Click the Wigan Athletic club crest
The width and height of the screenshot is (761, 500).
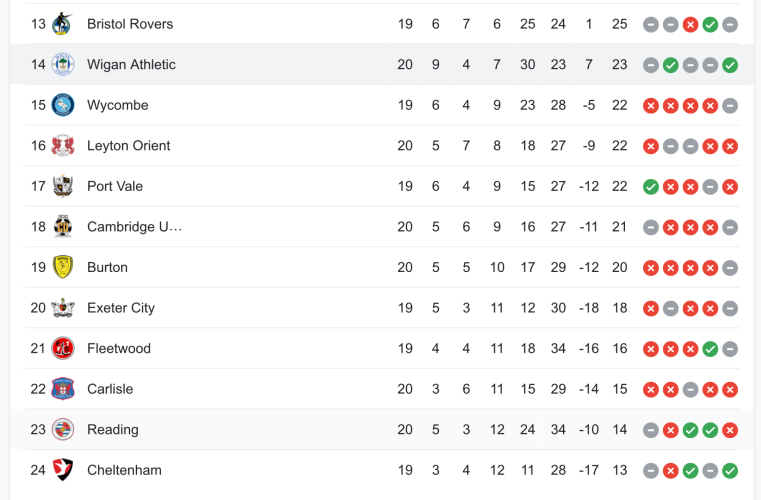[63, 64]
